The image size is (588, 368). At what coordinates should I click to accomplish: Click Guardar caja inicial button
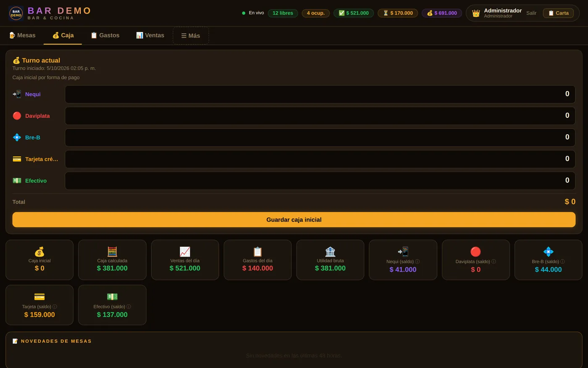tap(294, 220)
